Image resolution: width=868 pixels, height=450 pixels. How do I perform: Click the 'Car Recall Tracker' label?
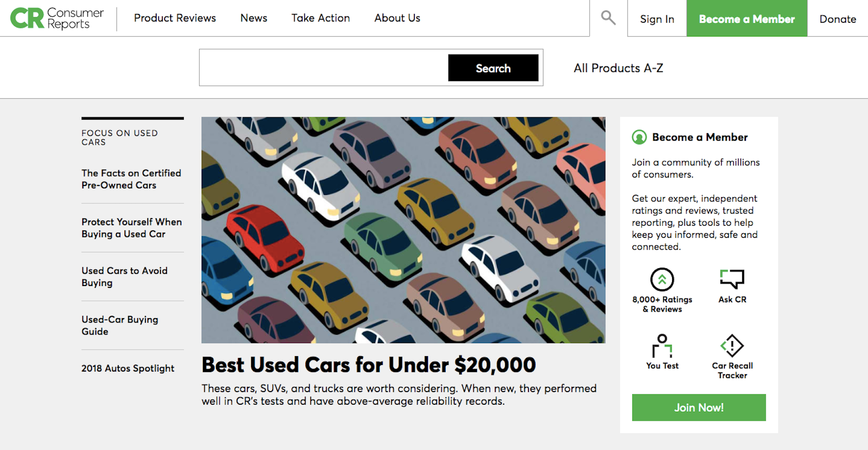pyautogui.click(x=732, y=371)
